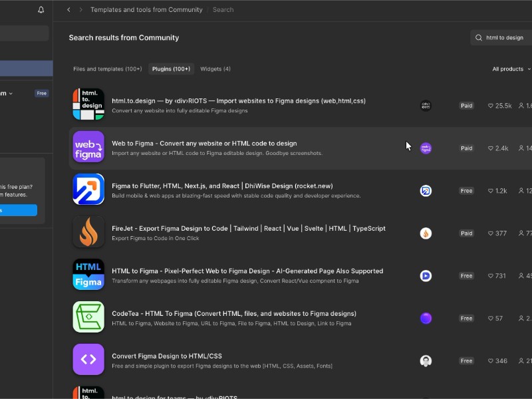Open CodeTea HTML To Figma title

[x=234, y=313]
